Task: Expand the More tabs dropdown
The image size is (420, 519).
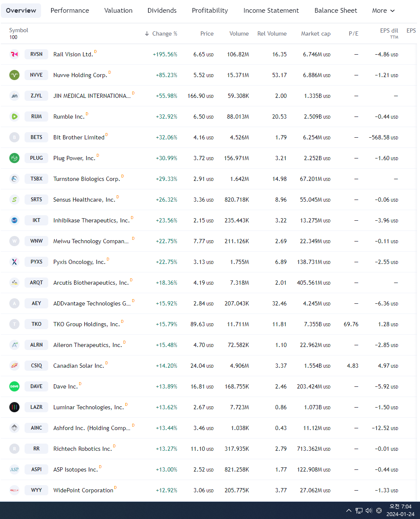Action: click(383, 11)
